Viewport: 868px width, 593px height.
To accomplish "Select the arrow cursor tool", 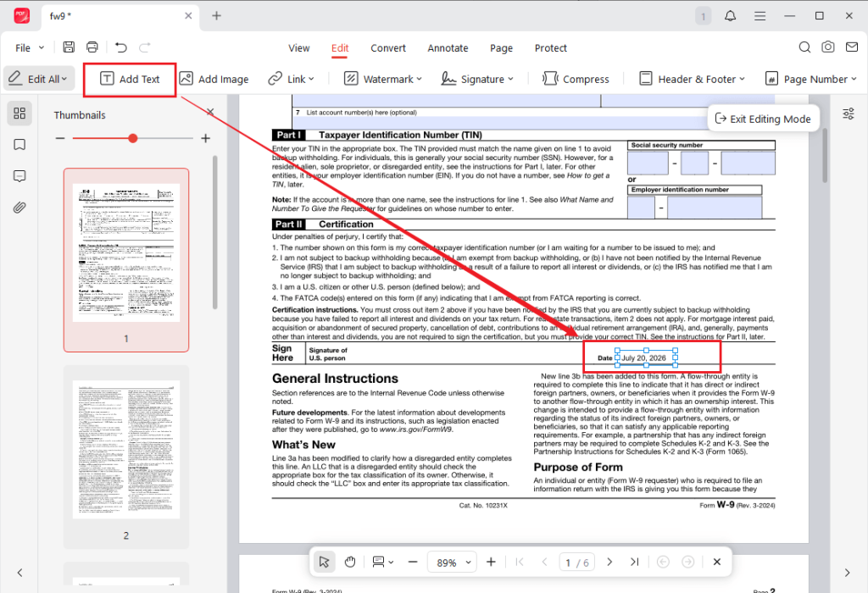I will (325, 562).
